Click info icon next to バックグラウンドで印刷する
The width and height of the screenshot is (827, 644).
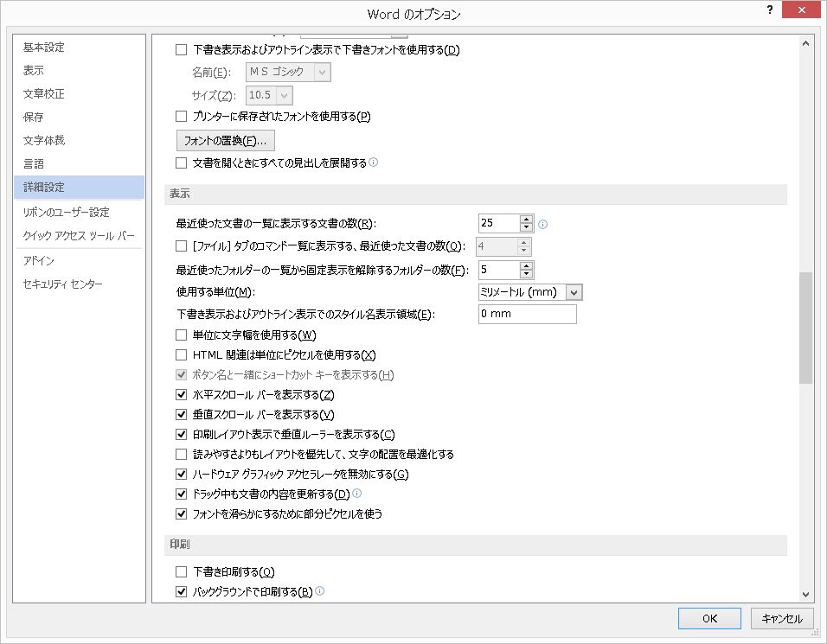(319, 590)
